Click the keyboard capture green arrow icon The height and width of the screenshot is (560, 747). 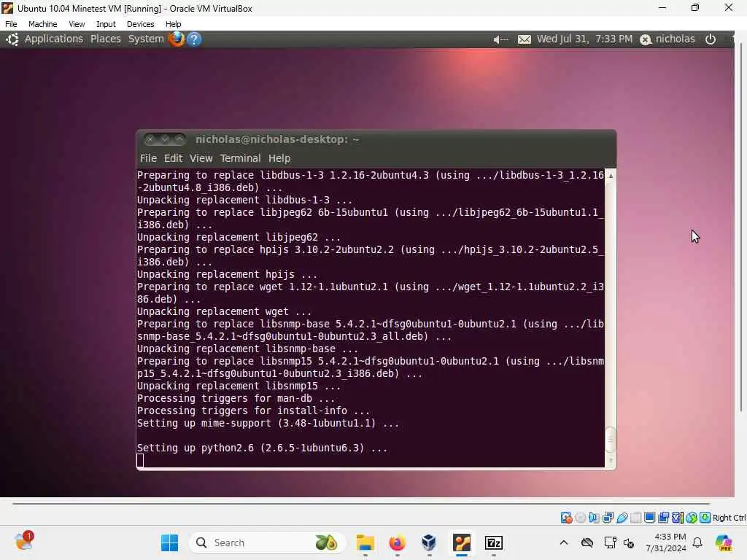(705, 518)
